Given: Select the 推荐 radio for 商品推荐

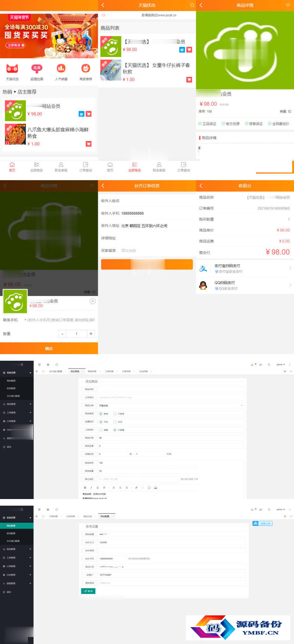Looking at the screenshot, I should coord(101,414).
